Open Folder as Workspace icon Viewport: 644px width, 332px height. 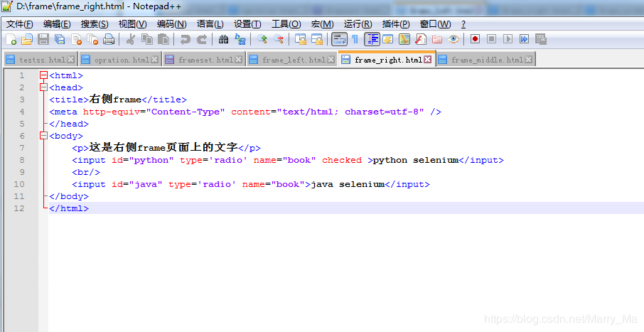tap(437, 39)
